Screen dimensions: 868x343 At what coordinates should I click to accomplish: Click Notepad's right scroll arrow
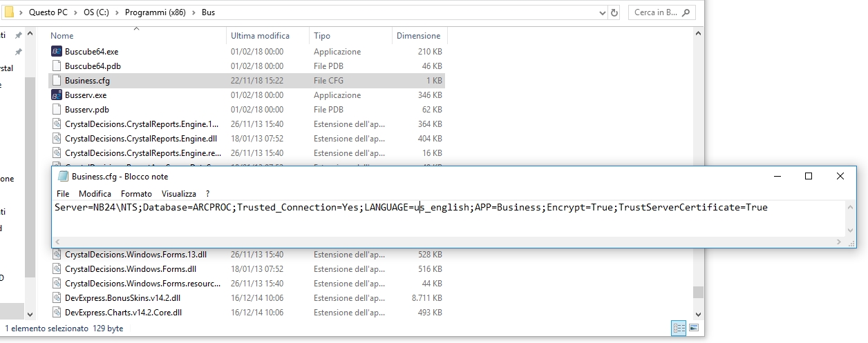(840, 242)
